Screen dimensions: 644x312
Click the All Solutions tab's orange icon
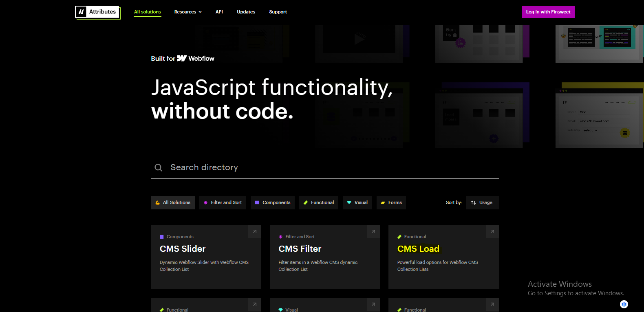[157, 202]
